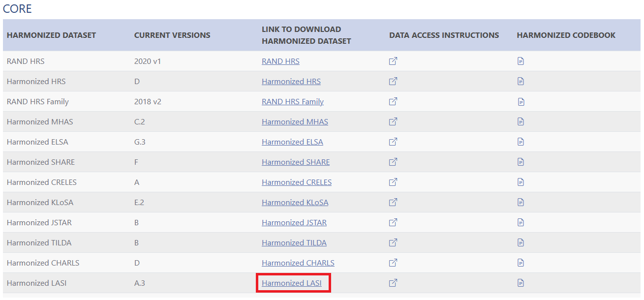
Task: Select the version cell reading G.3
Action: (140, 142)
